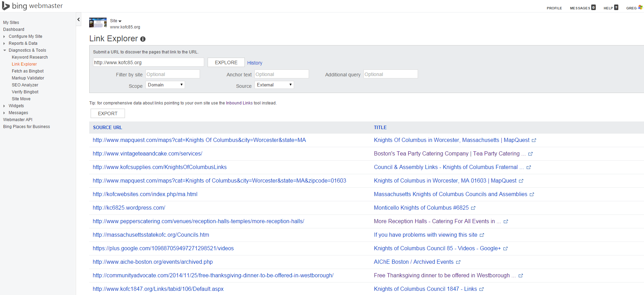Click the EXPORT button

click(108, 113)
